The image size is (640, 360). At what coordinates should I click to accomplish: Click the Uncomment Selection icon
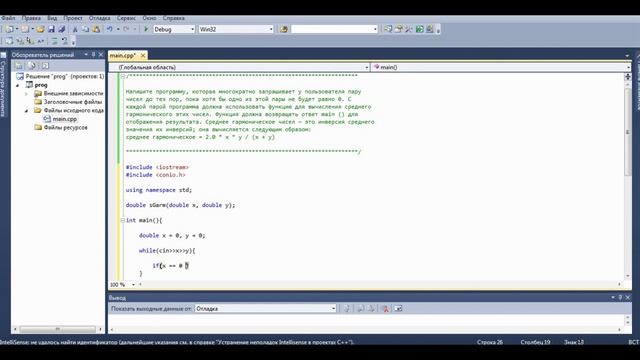coord(64,41)
